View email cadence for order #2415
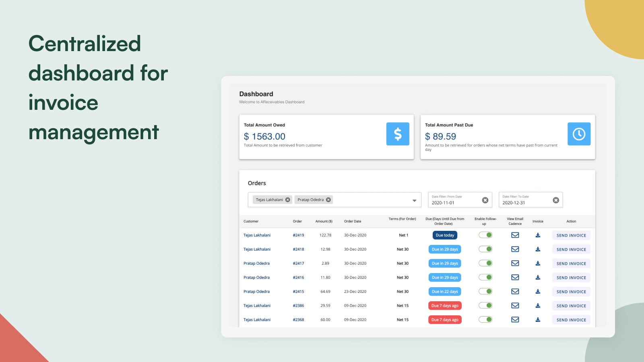Viewport: 644px width, 362px height. pyautogui.click(x=515, y=291)
